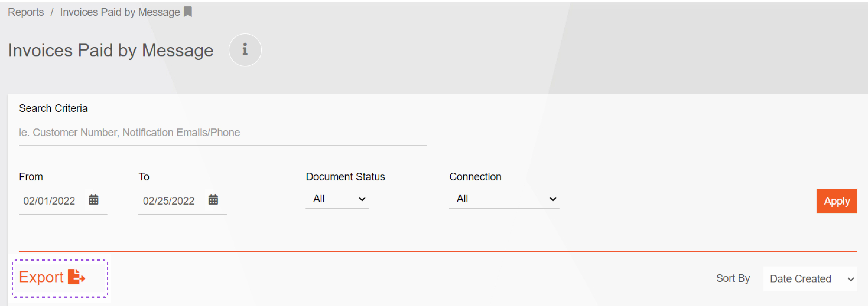Screen dimensions: 868x306
Task: Click Invoices Paid by Message breadcrumb
Action: pyautogui.click(x=120, y=12)
